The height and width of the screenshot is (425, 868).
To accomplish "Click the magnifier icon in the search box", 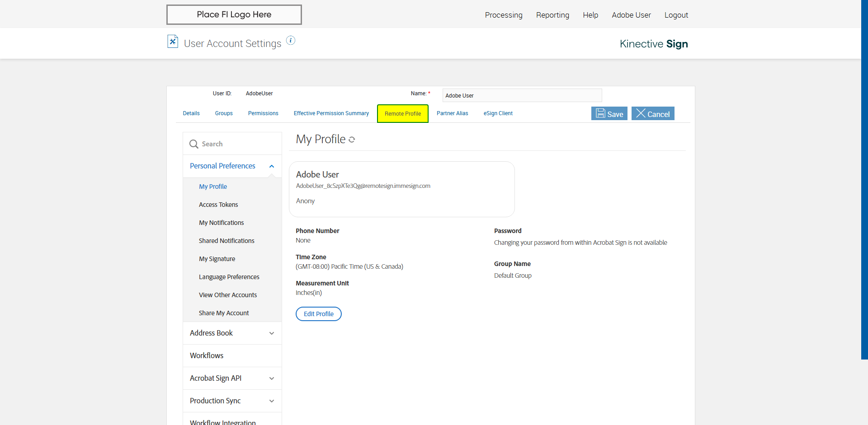I will (194, 144).
